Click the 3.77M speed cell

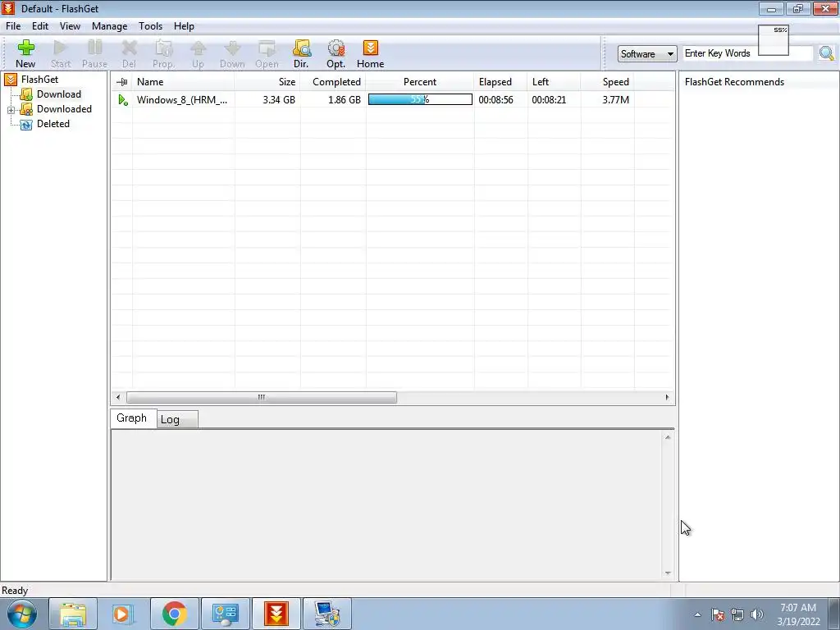pos(615,99)
